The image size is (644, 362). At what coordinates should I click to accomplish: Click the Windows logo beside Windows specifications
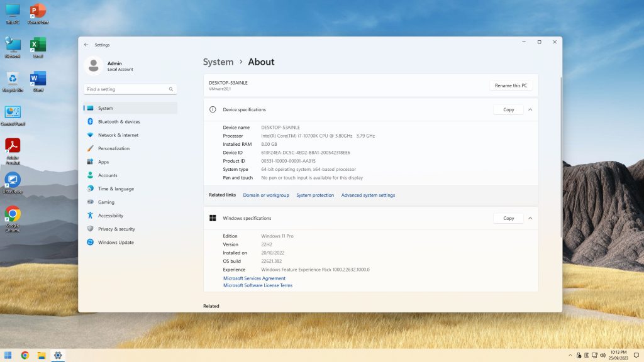[x=213, y=218]
